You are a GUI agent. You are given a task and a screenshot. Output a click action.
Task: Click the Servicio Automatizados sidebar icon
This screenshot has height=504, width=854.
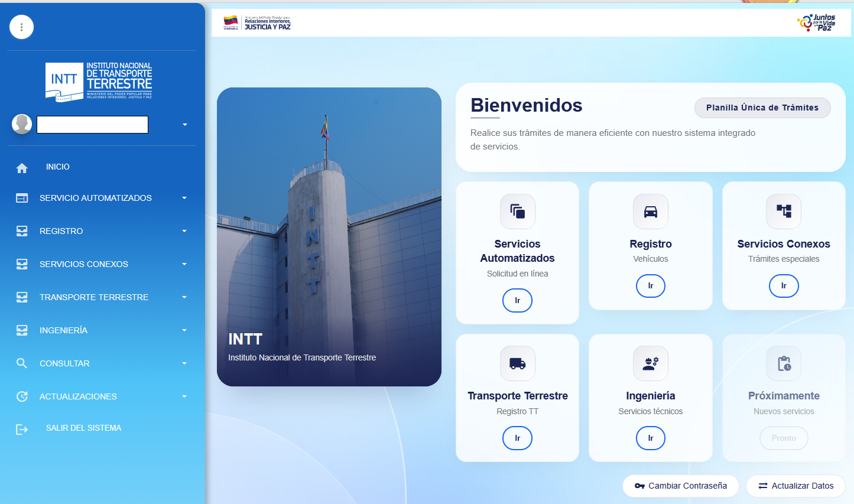tap(22, 198)
